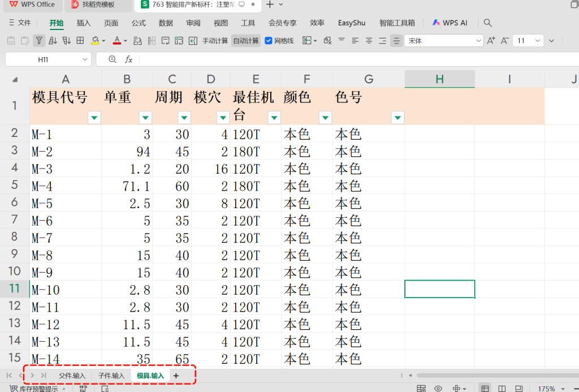Jump to last sheet navigation arrow
The width and height of the screenshot is (579, 392).
point(44,376)
